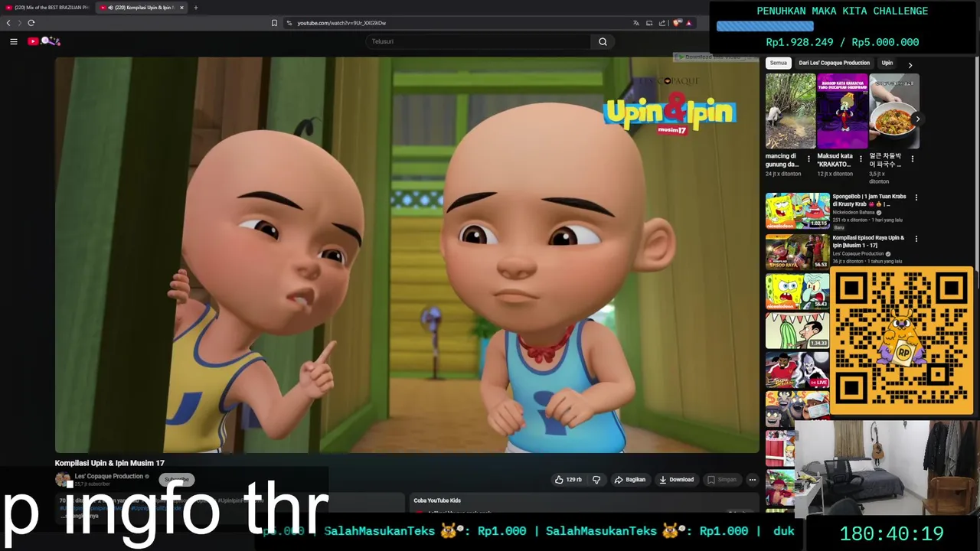The height and width of the screenshot is (551, 980).
Task: Open the Nickelodeon Bahasa channel name
Action: [x=854, y=212]
